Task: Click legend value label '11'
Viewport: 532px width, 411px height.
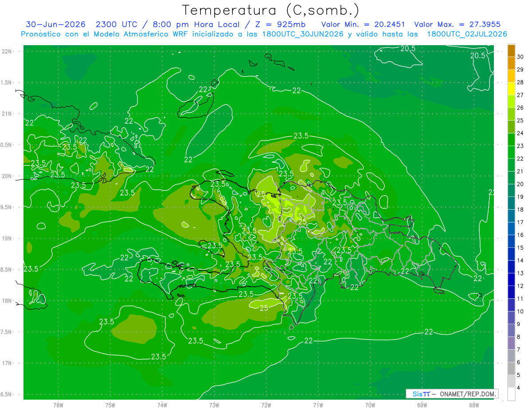Action: [x=520, y=298]
